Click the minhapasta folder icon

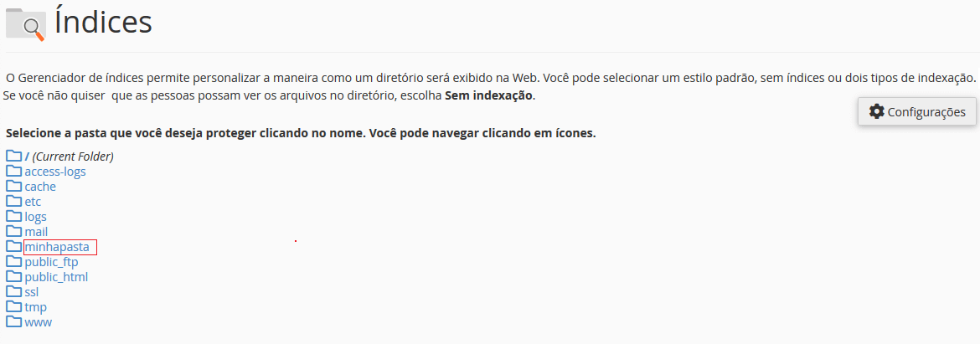point(13,246)
